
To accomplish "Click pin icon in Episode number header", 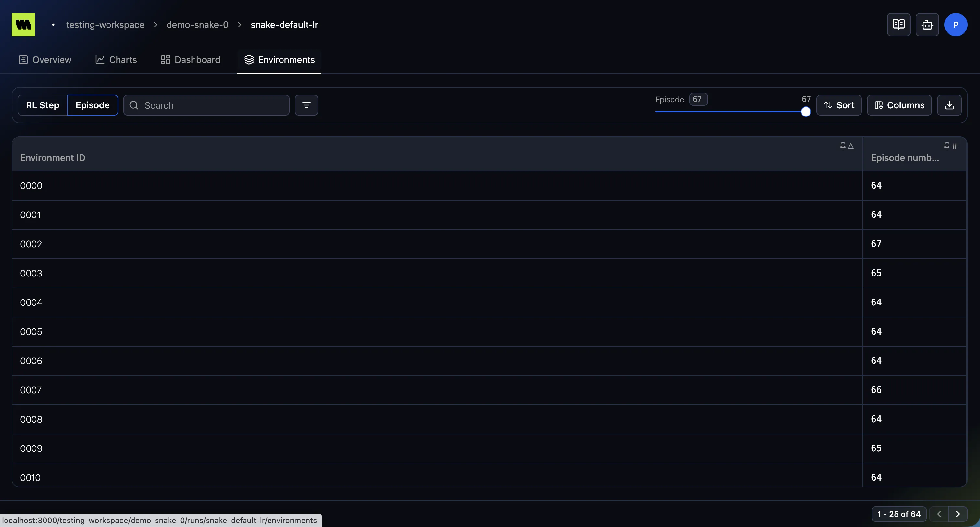I will coord(947,146).
